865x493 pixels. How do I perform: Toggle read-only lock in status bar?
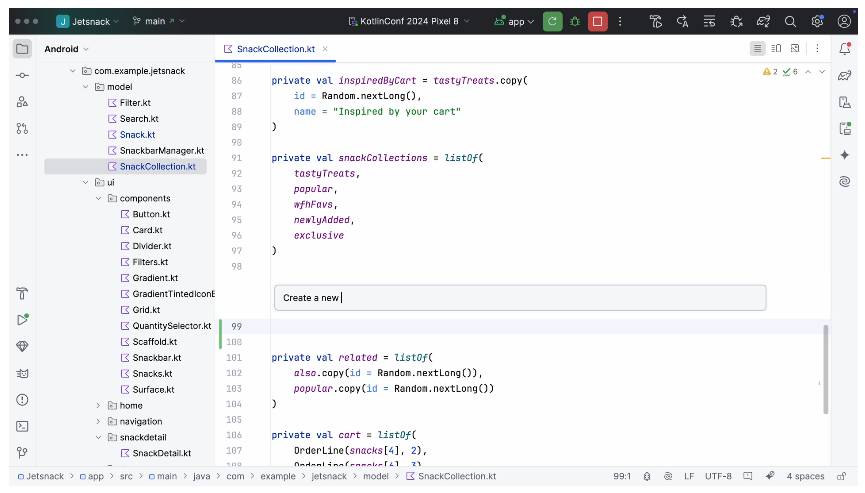click(842, 476)
